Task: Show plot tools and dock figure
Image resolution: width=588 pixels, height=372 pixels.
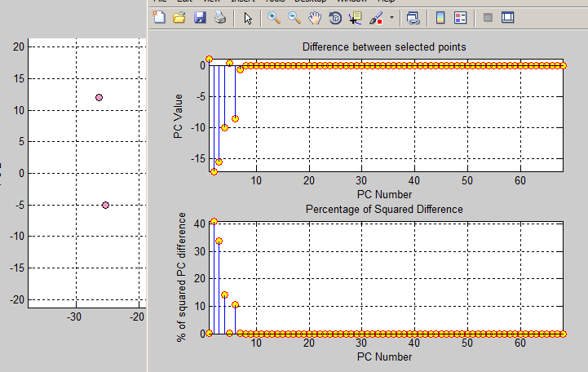Action: pyautogui.click(x=507, y=17)
